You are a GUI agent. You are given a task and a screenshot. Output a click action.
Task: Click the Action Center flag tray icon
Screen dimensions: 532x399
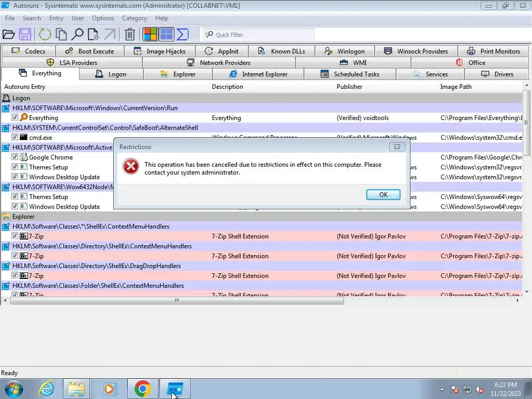click(x=454, y=390)
